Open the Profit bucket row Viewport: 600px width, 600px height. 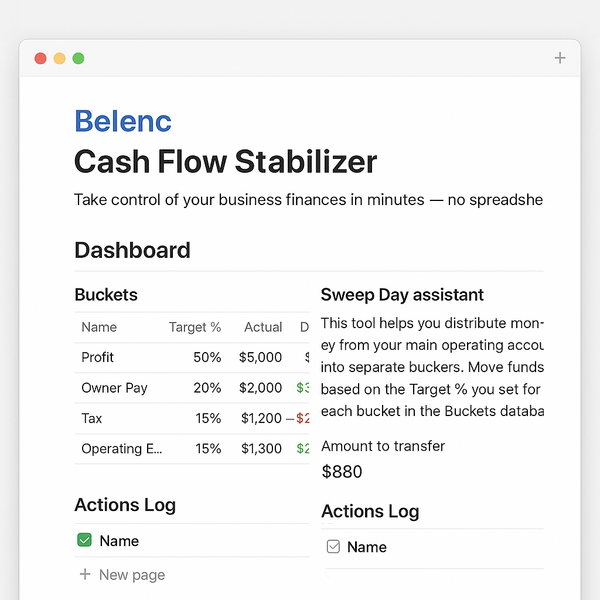98,357
